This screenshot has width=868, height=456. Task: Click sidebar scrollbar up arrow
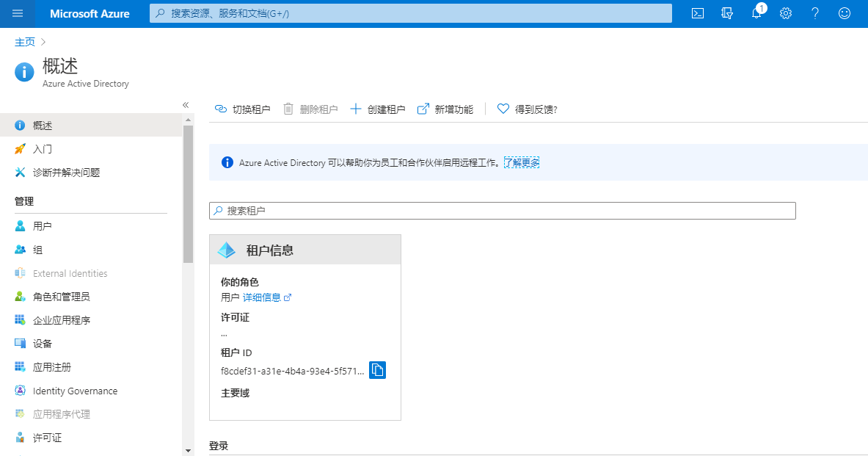[189, 120]
